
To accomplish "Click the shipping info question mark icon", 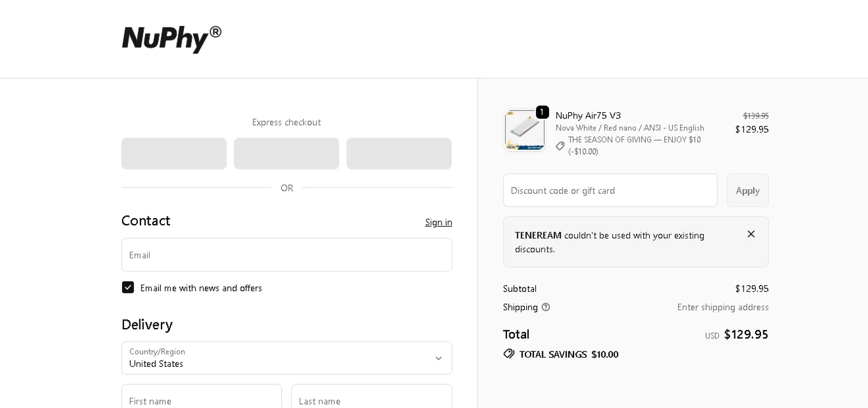I will click(546, 307).
